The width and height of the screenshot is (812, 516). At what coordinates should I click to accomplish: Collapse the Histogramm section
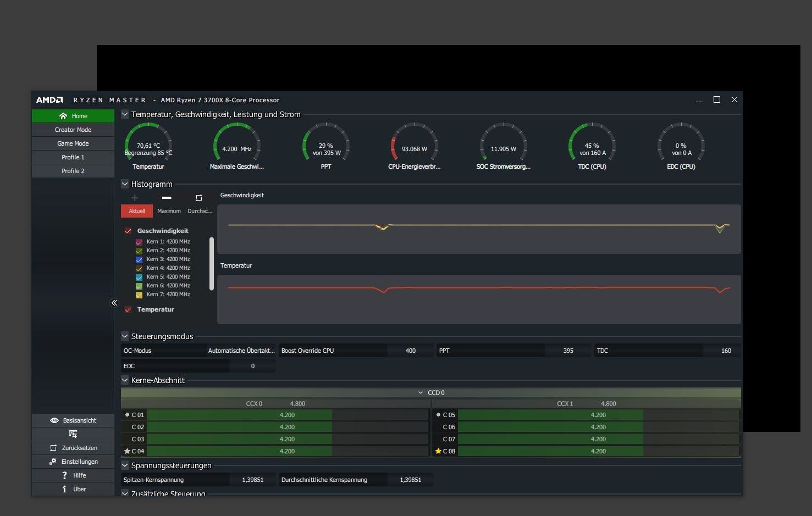click(x=125, y=184)
